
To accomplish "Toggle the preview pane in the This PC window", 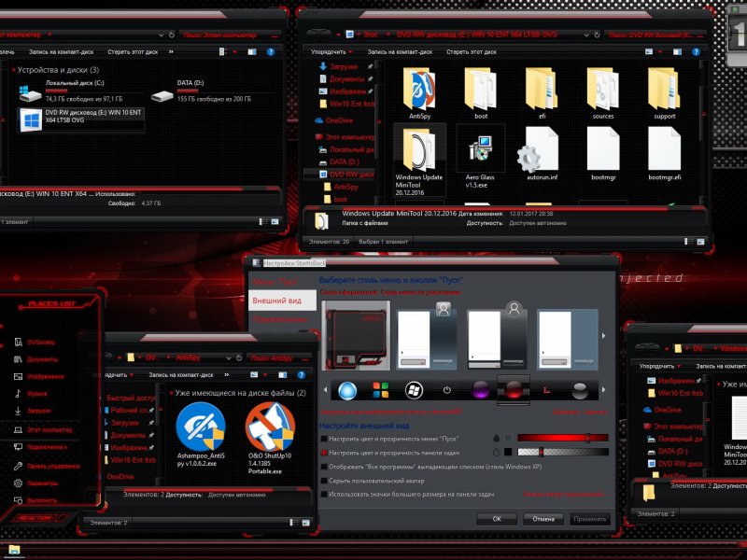I will [252, 52].
